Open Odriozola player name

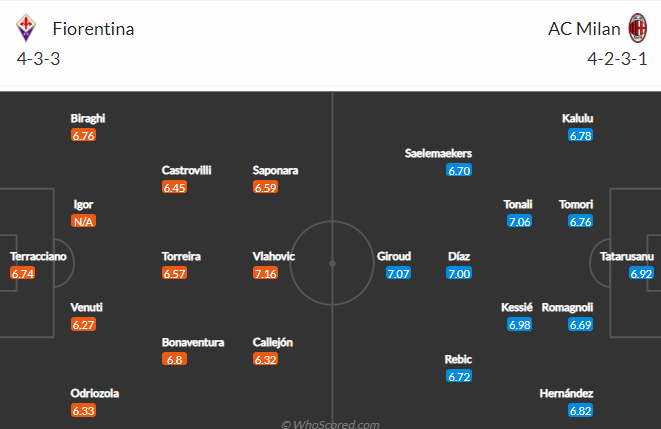94,393
